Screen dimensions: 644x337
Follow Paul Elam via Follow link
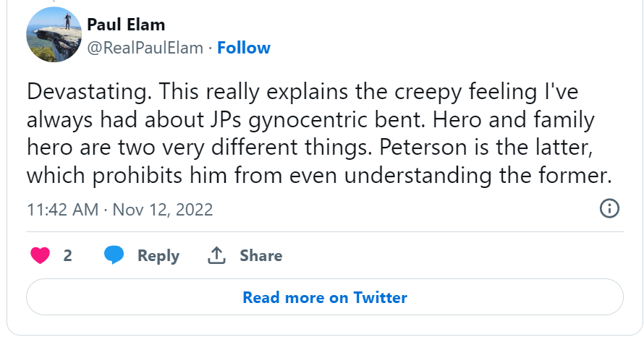(244, 48)
